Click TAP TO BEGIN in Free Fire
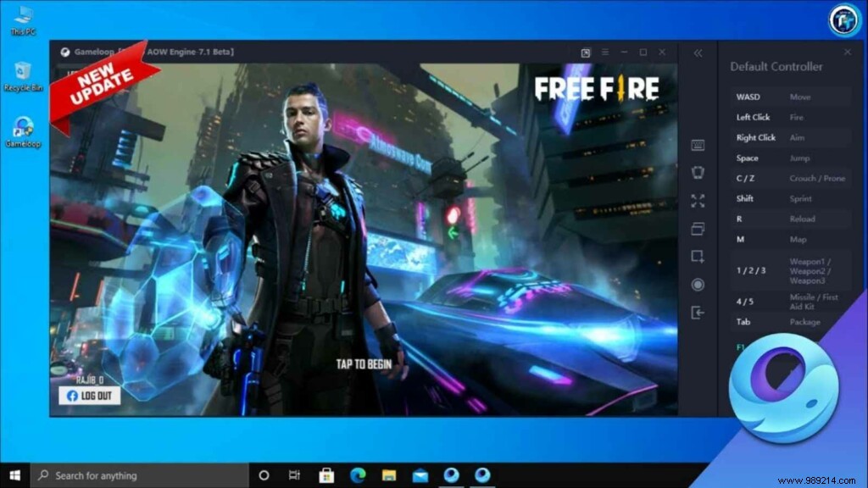 pos(364,361)
